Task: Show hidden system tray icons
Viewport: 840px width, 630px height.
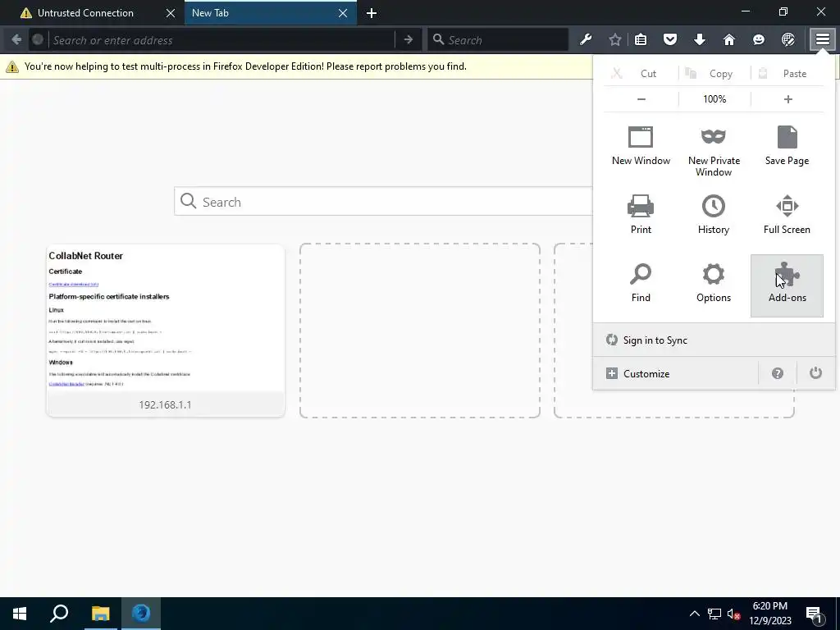Action: (x=694, y=614)
